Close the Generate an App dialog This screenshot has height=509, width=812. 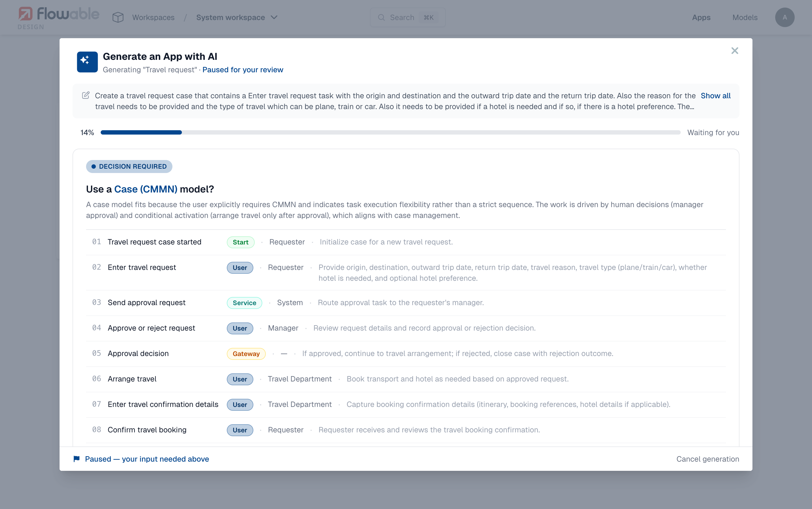735,51
